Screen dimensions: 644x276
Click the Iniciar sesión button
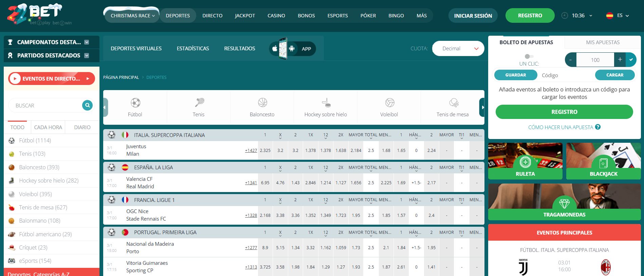(473, 16)
